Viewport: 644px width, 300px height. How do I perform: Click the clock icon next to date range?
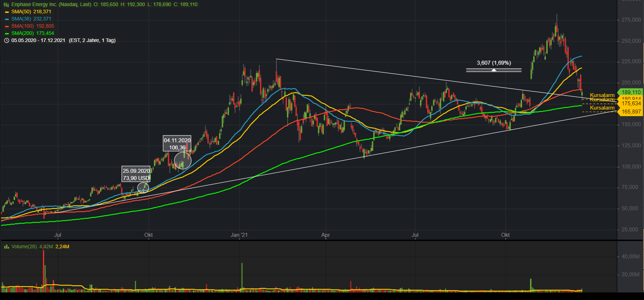(x=6, y=41)
